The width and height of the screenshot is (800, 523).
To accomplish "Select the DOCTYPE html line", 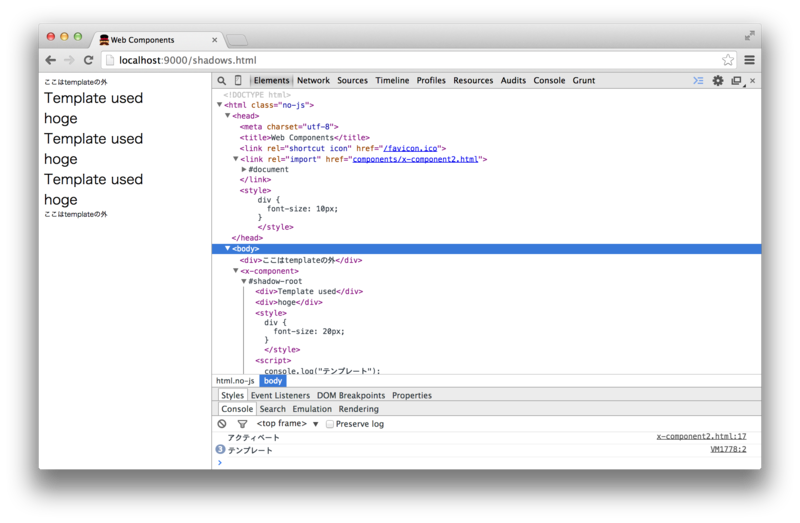I will pyautogui.click(x=257, y=95).
